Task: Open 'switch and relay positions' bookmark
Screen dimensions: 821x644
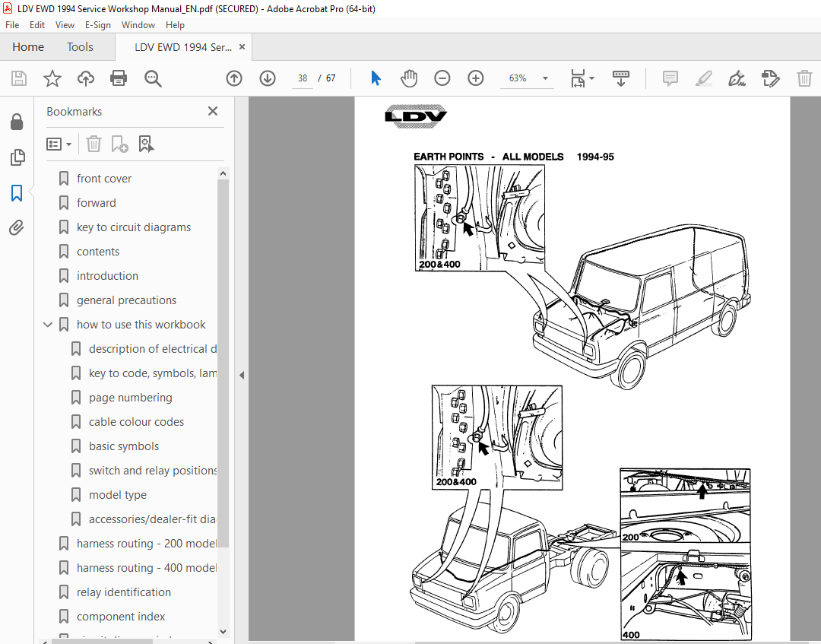Action: (x=152, y=471)
